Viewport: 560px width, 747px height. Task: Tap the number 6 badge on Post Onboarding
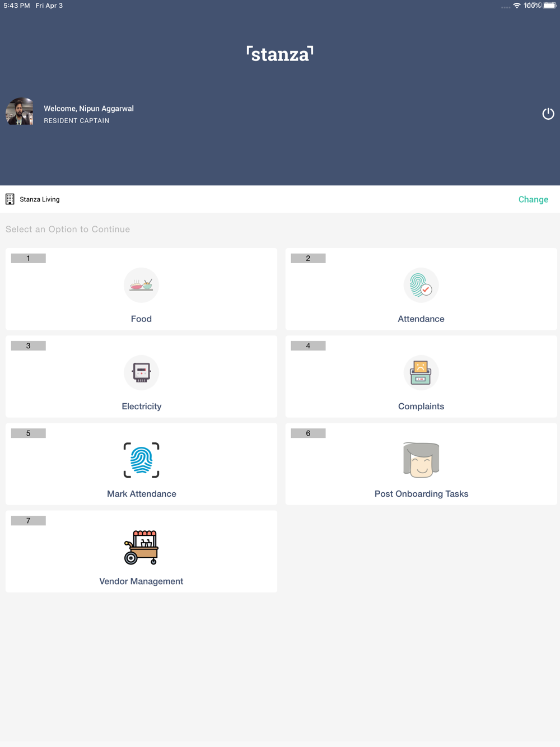click(x=308, y=433)
